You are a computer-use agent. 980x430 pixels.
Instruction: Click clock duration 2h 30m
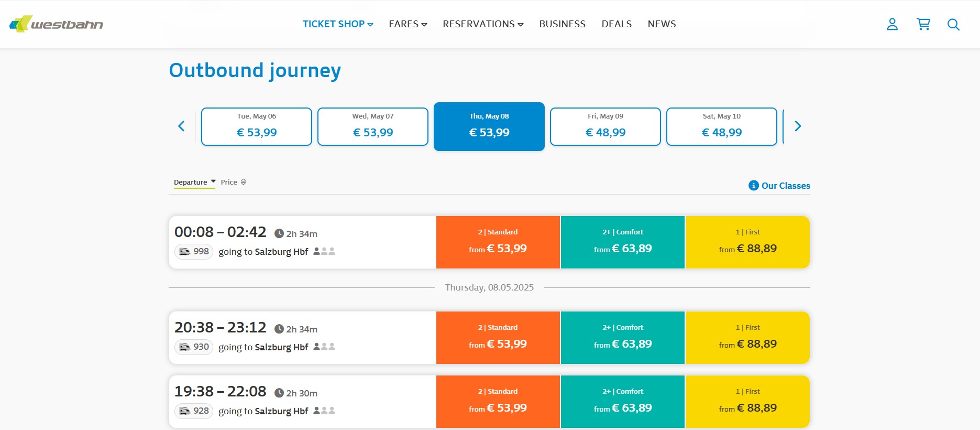[x=296, y=393]
